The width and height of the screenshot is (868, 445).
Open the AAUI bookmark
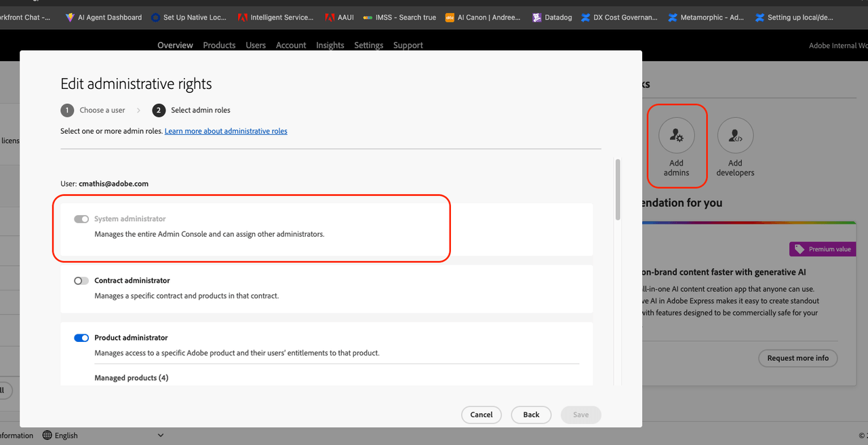(339, 18)
